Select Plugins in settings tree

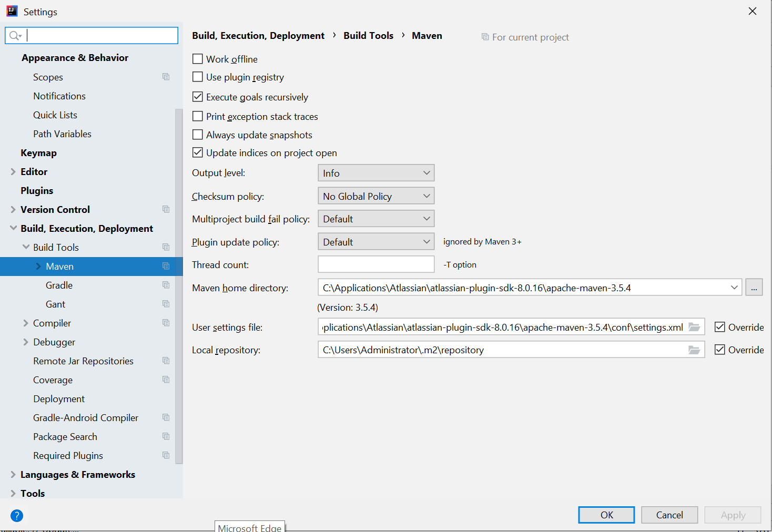37,190
